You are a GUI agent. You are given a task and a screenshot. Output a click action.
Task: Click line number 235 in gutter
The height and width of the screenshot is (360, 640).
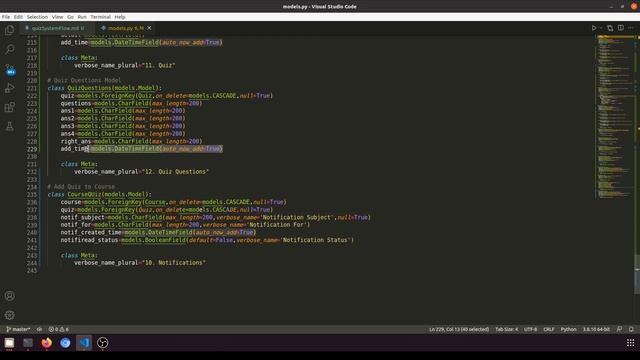click(32, 194)
